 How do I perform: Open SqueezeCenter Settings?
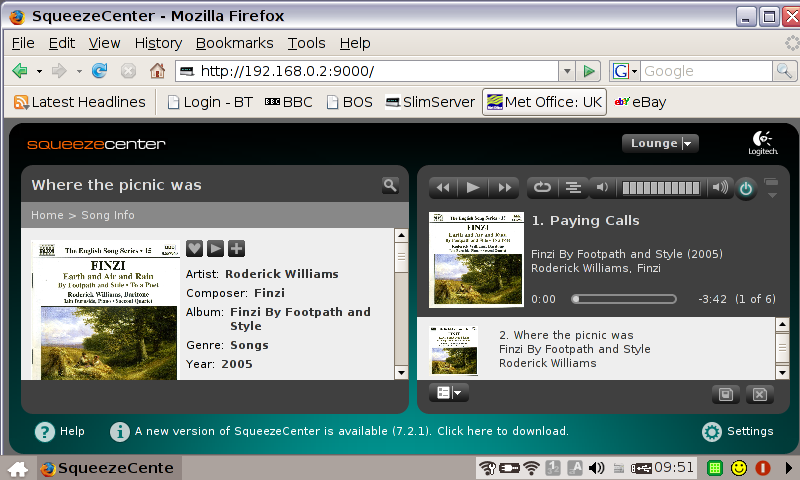click(x=738, y=431)
